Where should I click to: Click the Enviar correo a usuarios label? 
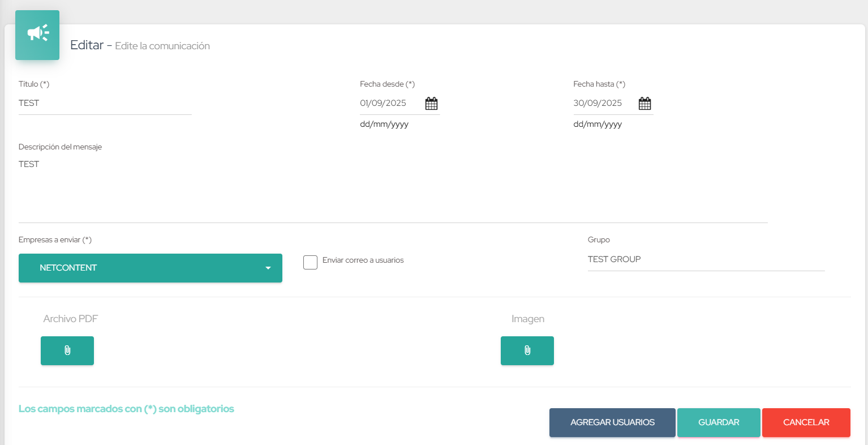click(x=363, y=260)
